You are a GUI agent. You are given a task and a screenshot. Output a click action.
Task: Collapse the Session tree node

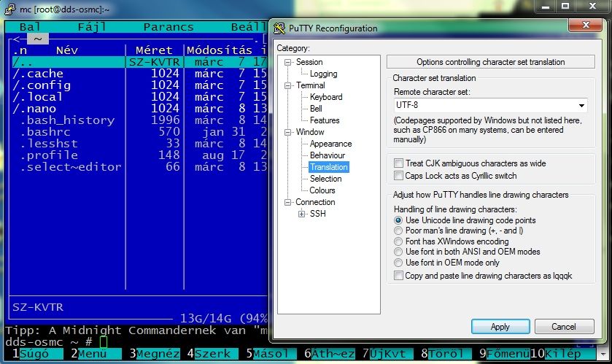287,62
